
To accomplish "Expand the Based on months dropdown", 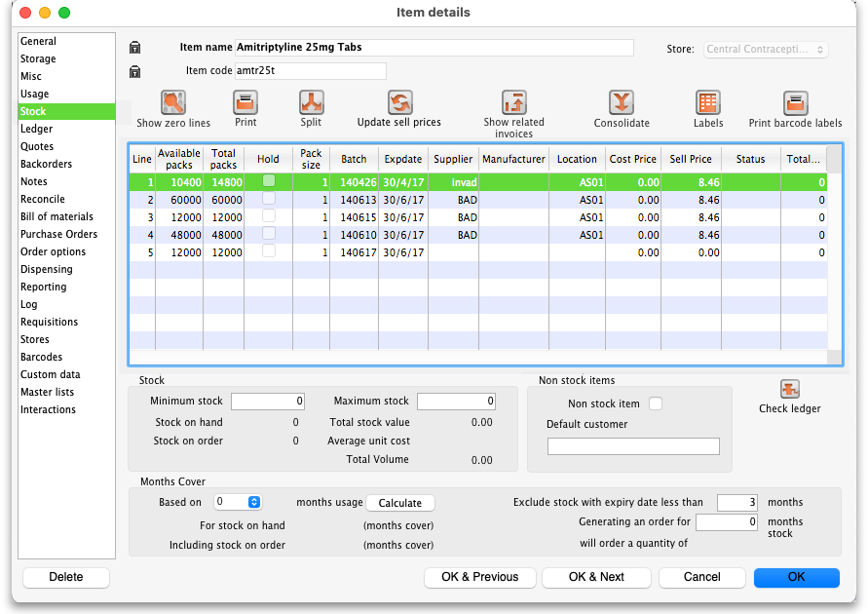I will coord(239,502).
